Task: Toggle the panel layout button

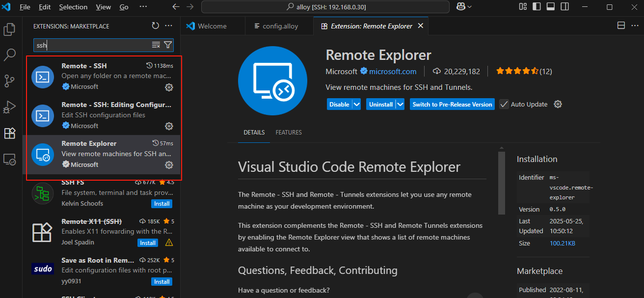Action: click(551, 7)
